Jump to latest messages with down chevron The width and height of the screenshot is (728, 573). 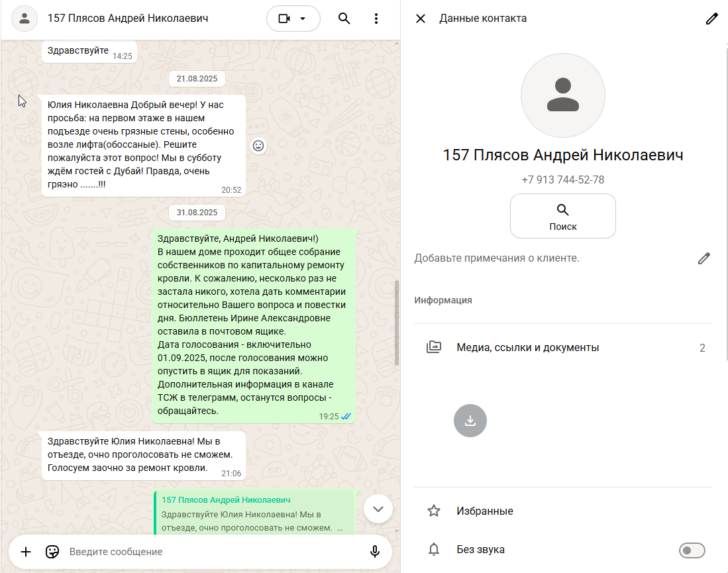click(378, 509)
